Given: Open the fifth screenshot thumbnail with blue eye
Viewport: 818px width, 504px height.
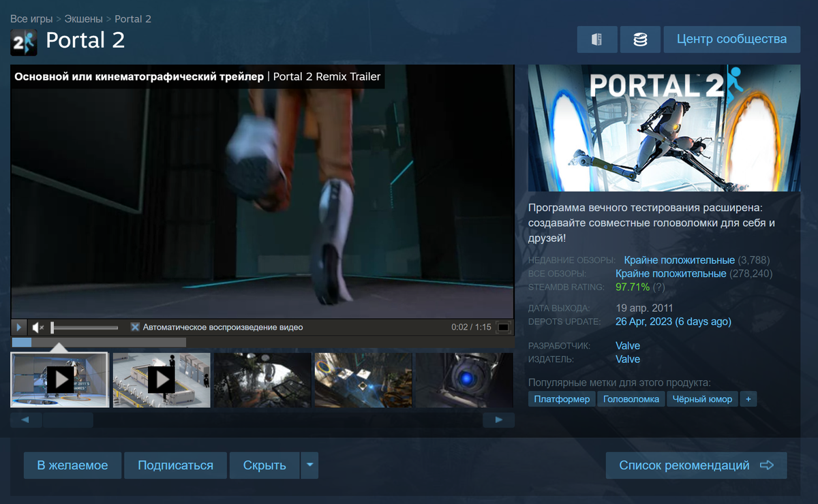Looking at the screenshot, I should 464,379.
